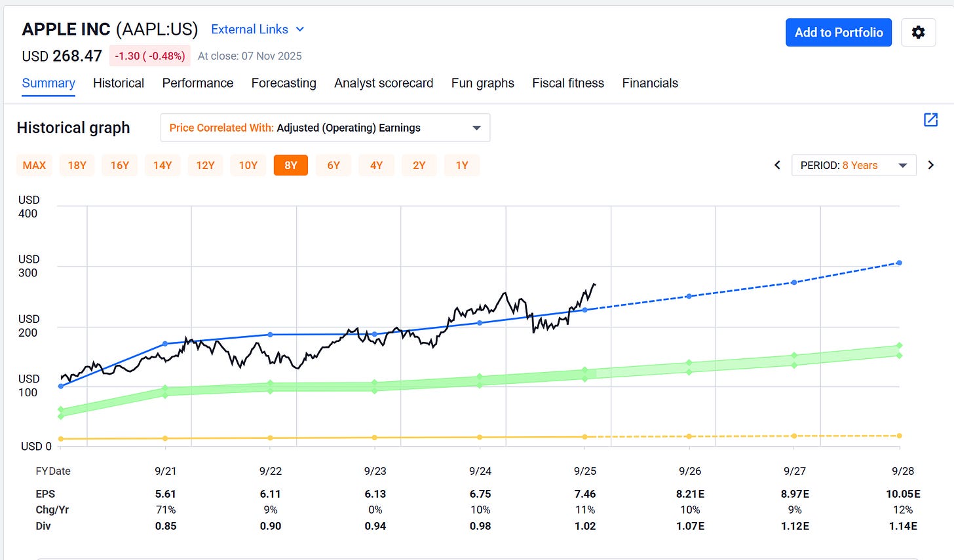Screen dimensions: 954x560
Task: Select 14Y time range
Action: point(162,165)
